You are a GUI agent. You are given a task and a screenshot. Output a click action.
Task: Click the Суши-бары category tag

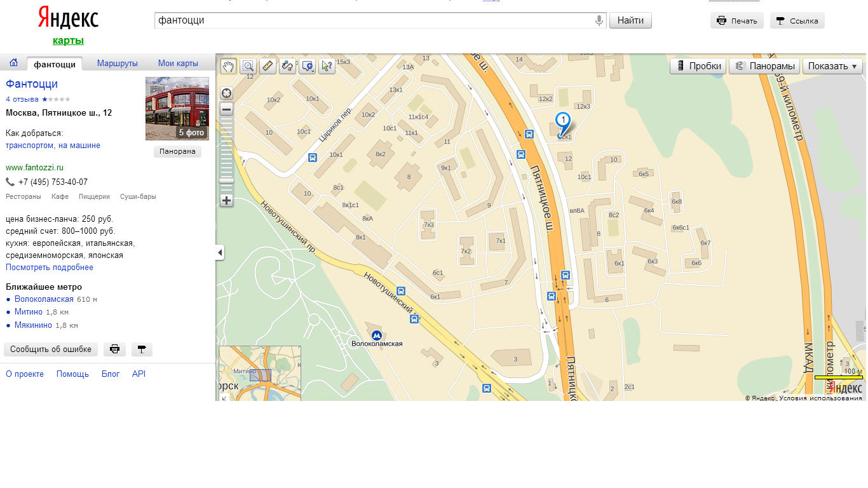[138, 197]
